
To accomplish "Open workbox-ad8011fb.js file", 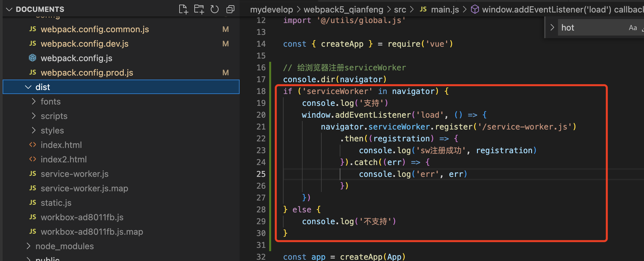I will (82, 217).
